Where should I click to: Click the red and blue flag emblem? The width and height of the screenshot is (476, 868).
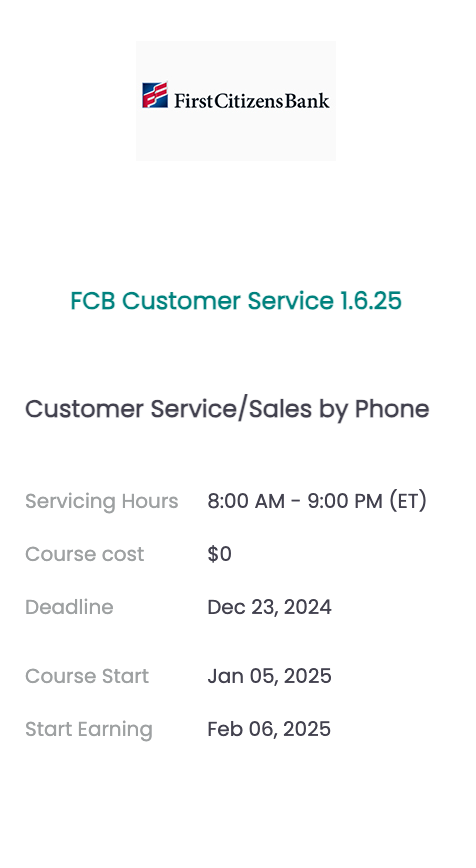coord(155,95)
